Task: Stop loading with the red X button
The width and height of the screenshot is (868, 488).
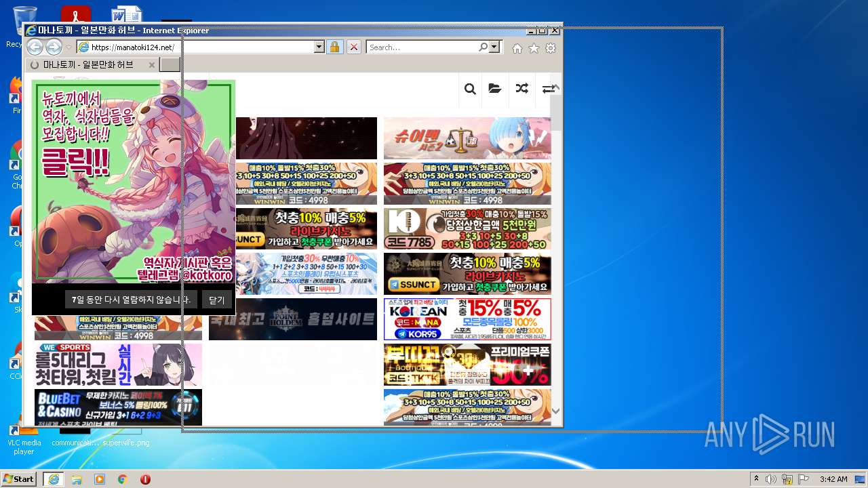Action: tap(354, 47)
